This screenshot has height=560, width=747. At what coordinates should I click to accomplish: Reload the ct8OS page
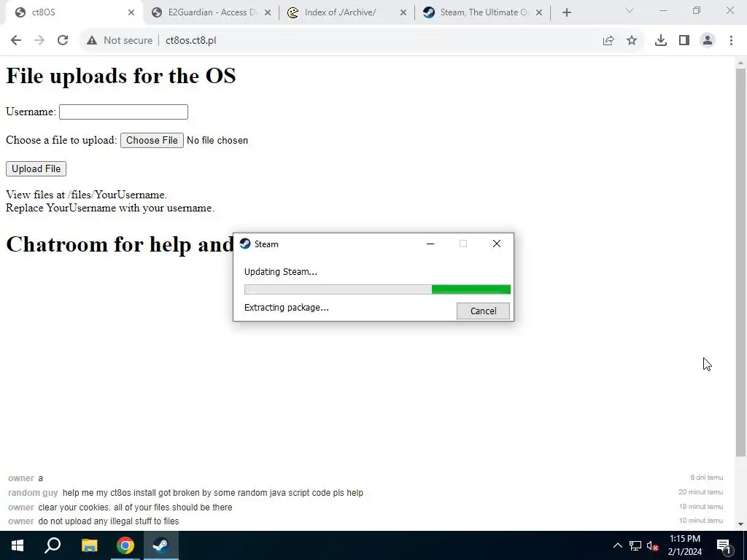coord(63,41)
